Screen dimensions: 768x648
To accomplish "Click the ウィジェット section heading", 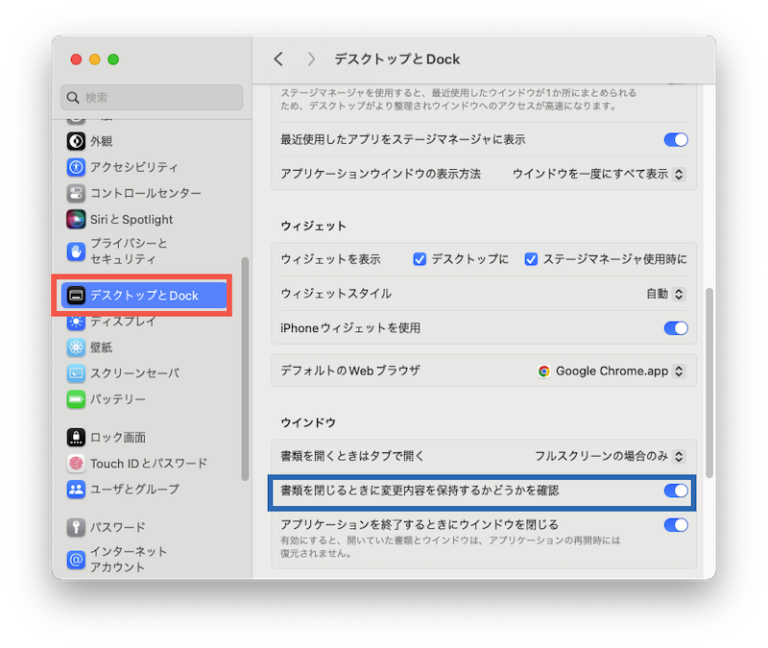I will coord(313,226).
